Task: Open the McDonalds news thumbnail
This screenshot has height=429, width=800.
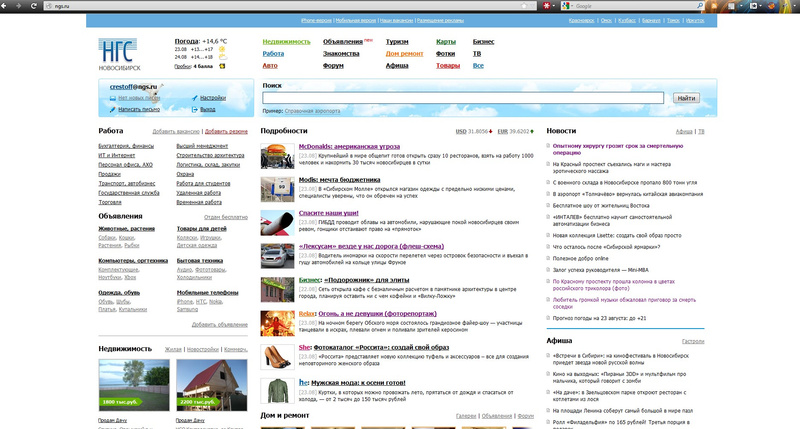Action: point(276,156)
